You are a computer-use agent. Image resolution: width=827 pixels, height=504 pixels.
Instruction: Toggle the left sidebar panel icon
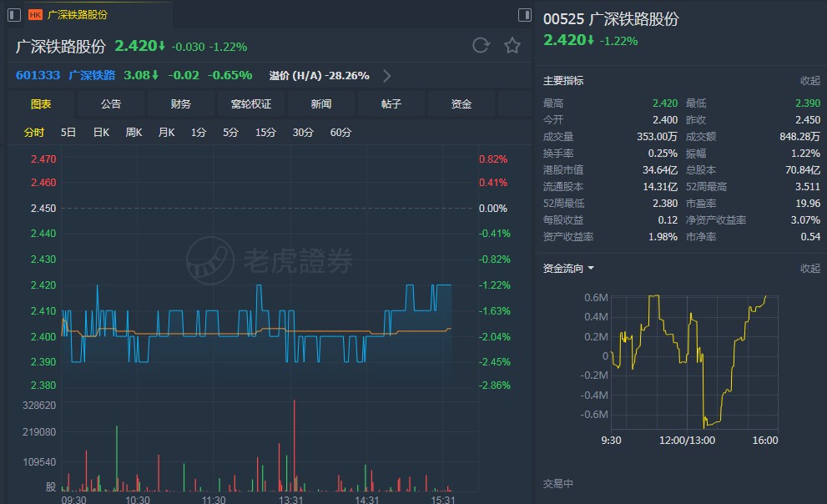point(14,15)
